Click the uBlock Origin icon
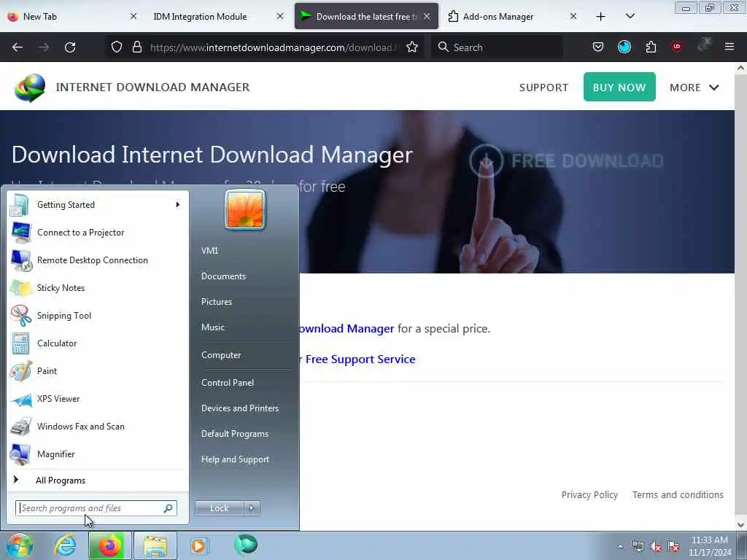This screenshot has height=560, width=747. [x=677, y=47]
